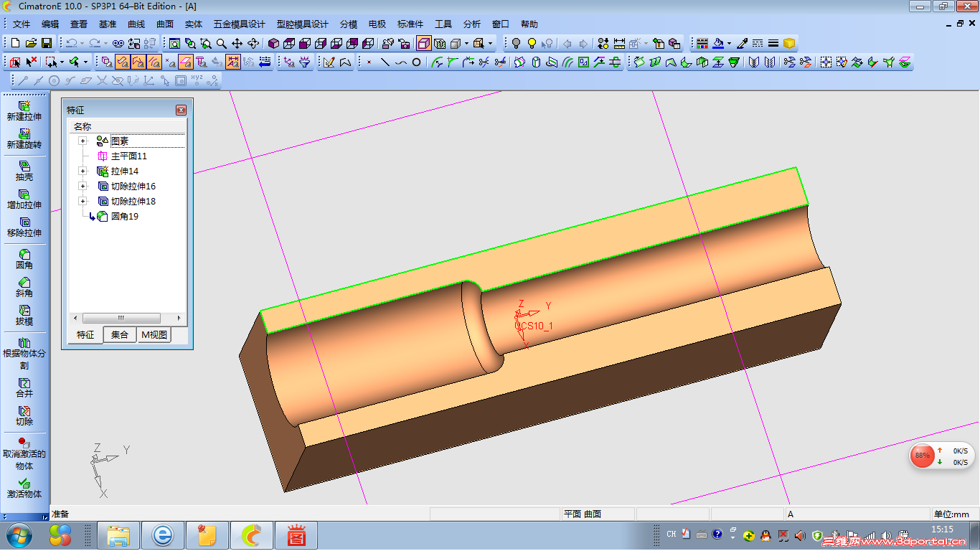Click 新建旋转 in the left sidebar
The width and height of the screenshot is (980, 551).
point(24,139)
